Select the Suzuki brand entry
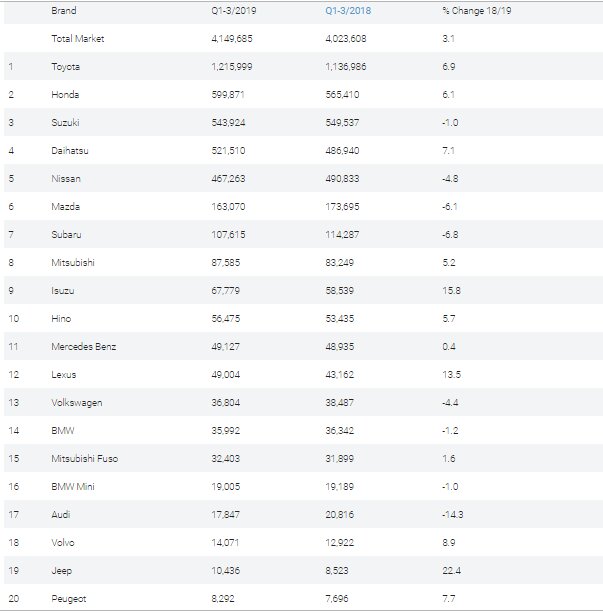 click(65, 122)
